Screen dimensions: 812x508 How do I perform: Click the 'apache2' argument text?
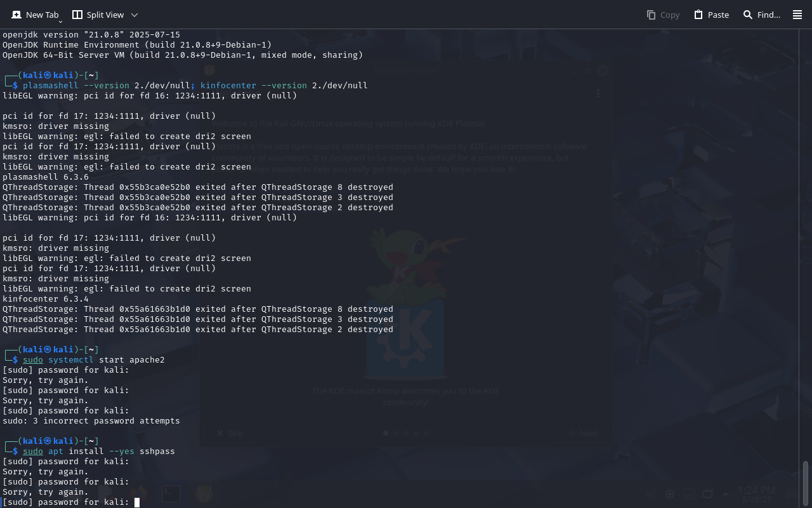147,360
